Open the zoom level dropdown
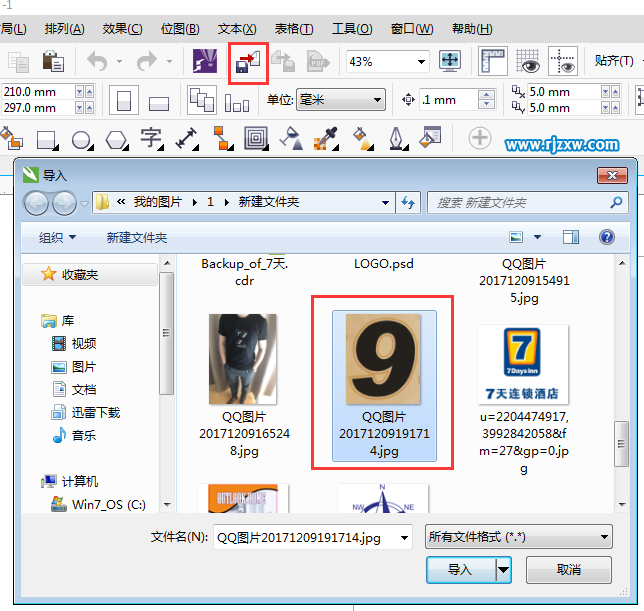 421,62
